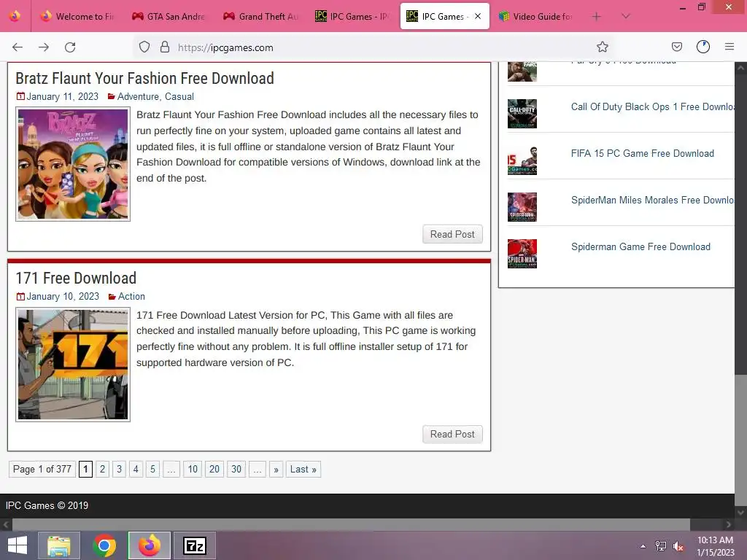Open Firefox View pinned icon
The image size is (747, 560).
pos(15,16)
